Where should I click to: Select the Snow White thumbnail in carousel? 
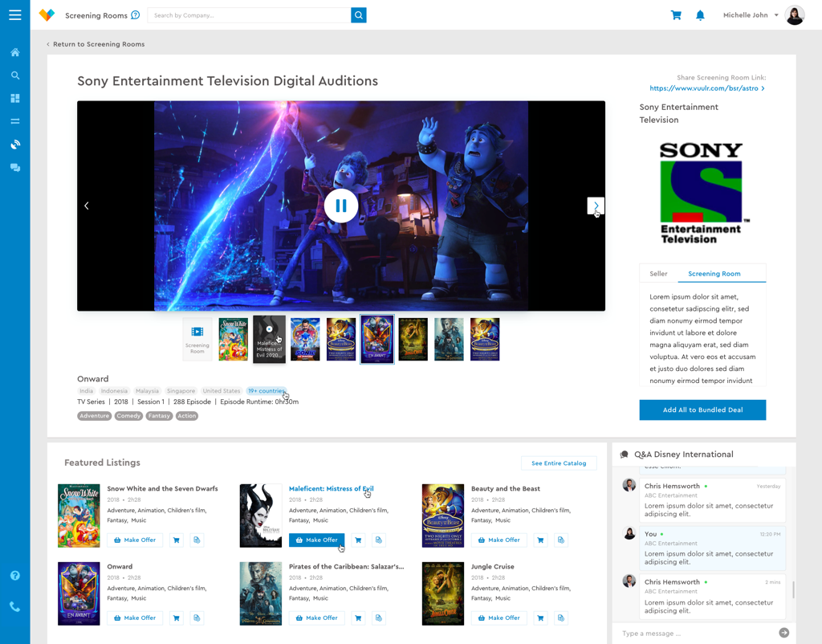234,339
